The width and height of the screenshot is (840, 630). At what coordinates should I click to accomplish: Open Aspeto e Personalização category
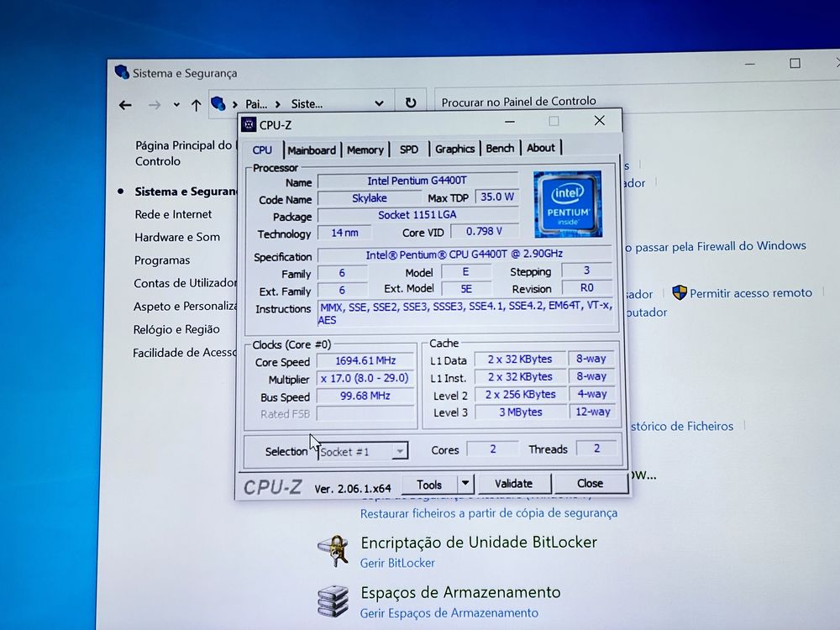(x=185, y=307)
